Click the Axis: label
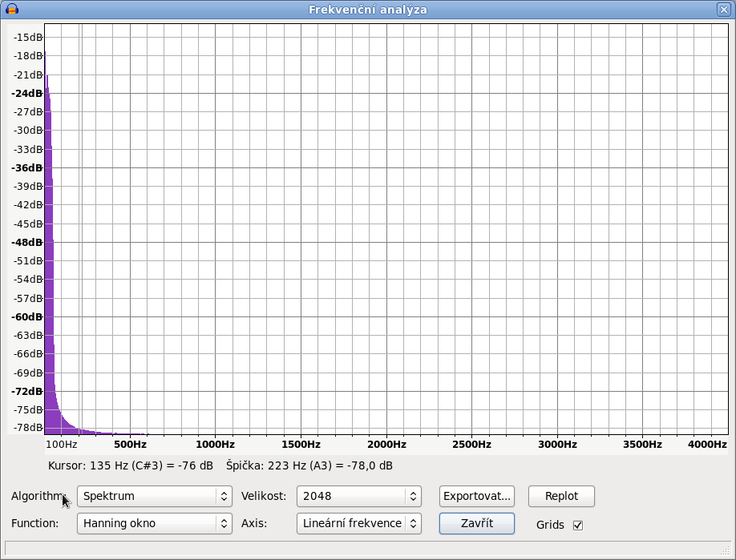This screenshot has width=736, height=560. (x=254, y=523)
